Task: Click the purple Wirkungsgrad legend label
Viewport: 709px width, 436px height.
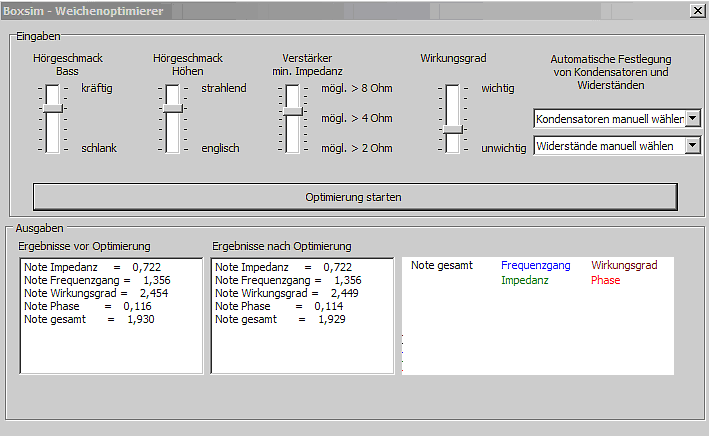Action: tap(624, 266)
